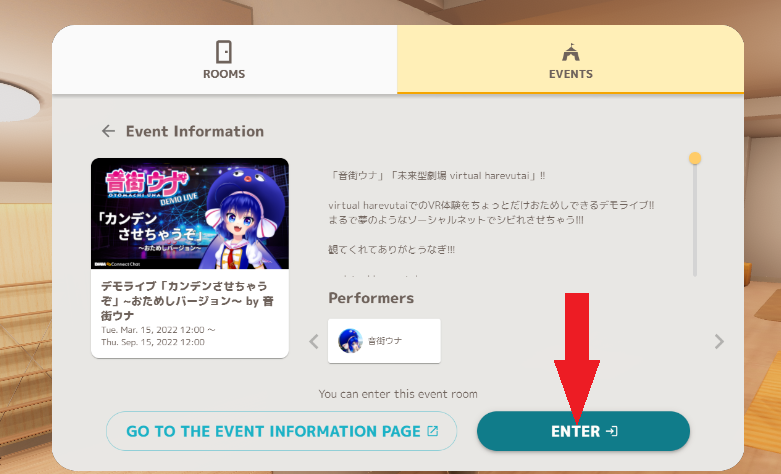Click the enter arrow icon beside ENTER

[612, 431]
